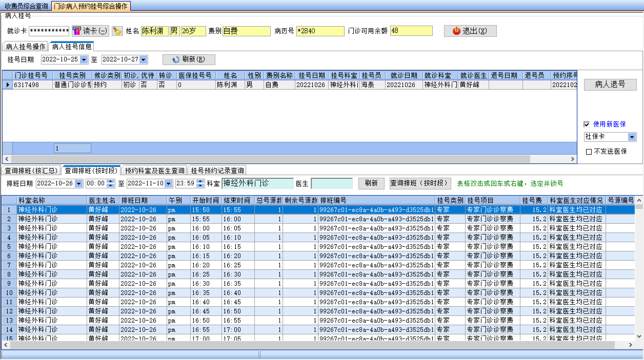Open the 挂号预约记录查询 tab

[217, 171]
